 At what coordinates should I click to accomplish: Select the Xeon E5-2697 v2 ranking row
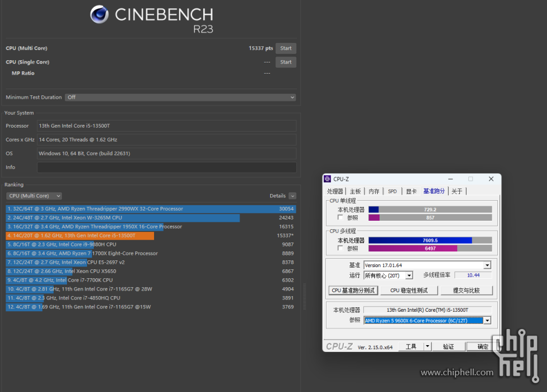(x=151, y=263)
